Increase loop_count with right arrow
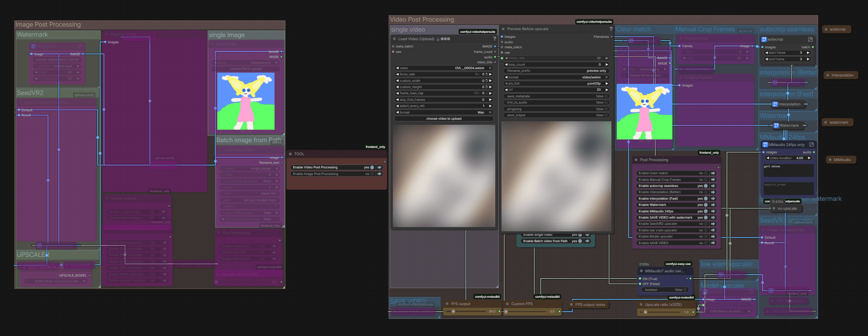 [607, 65]
